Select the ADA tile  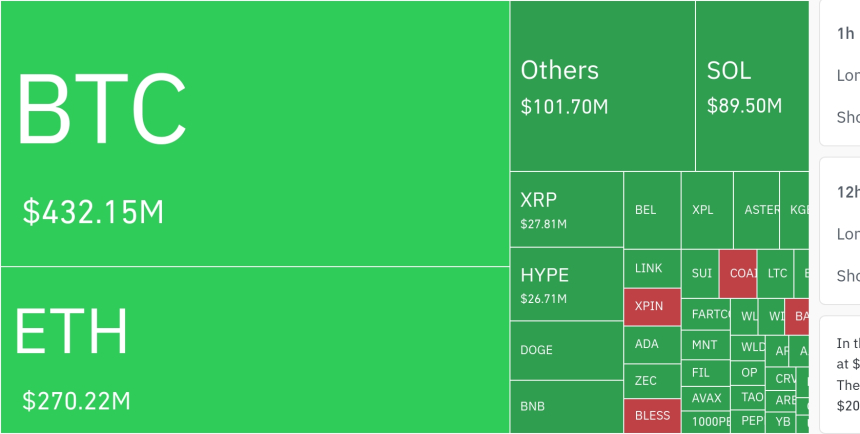[x=652, y=344]
